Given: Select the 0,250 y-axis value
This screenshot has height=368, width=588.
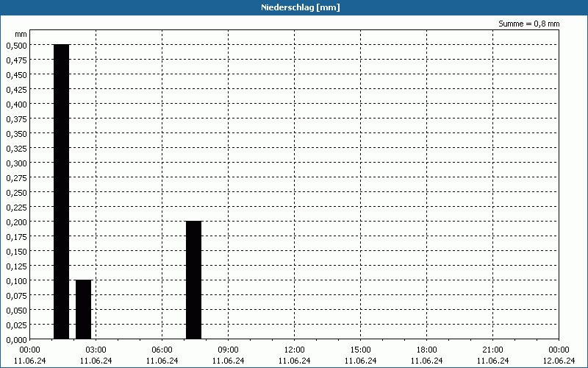Looking at the screenshot, I should point(17,193).
